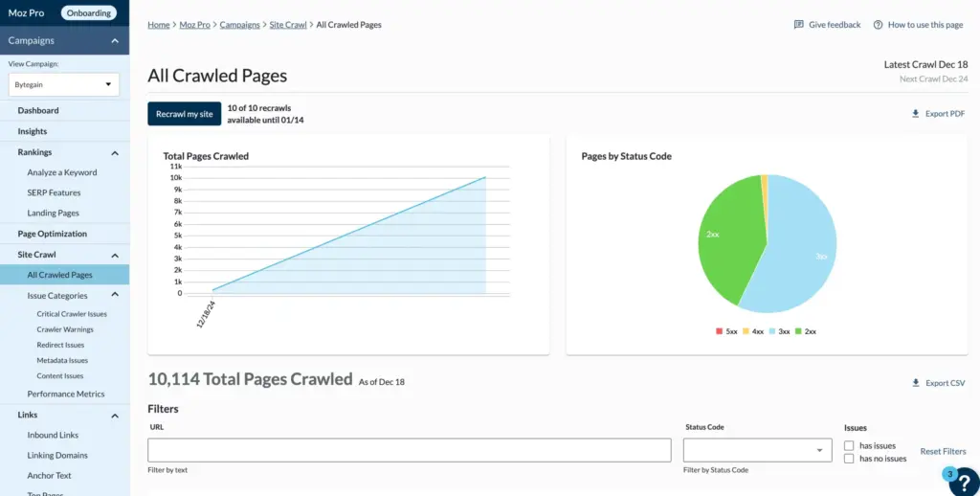Click the Site Crawl sidebar label

[37, 255]
